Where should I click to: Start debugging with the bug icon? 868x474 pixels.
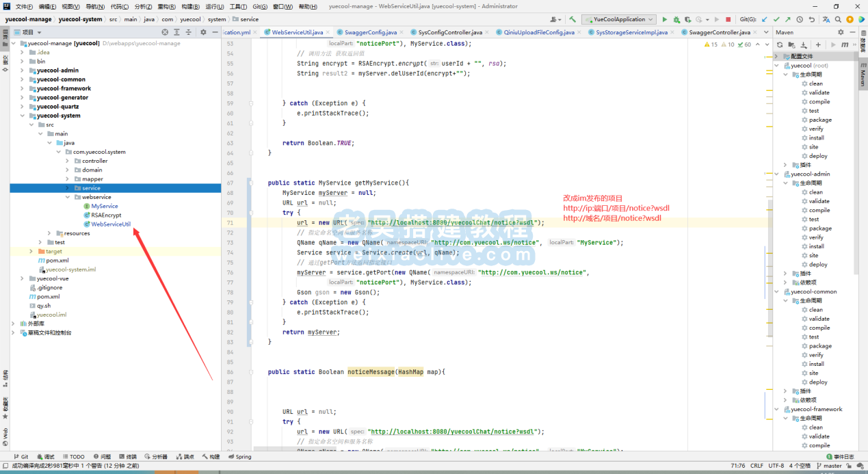pyautogui.click(x=676, y=20)
